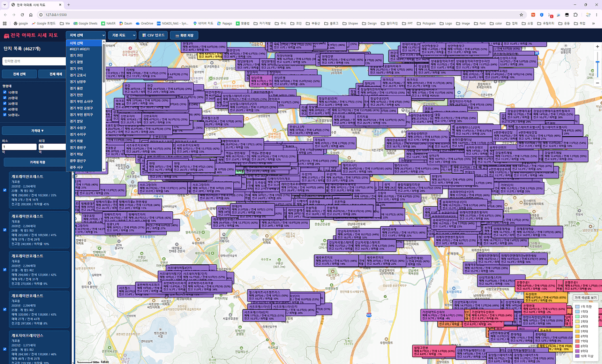Reload the page with the refresh icon
This screenshot has height=364, width=602.
pos(22,15)
